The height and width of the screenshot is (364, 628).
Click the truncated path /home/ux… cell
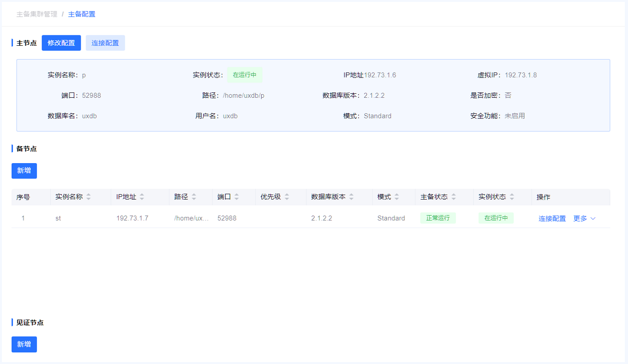click(x=192, y=218)
